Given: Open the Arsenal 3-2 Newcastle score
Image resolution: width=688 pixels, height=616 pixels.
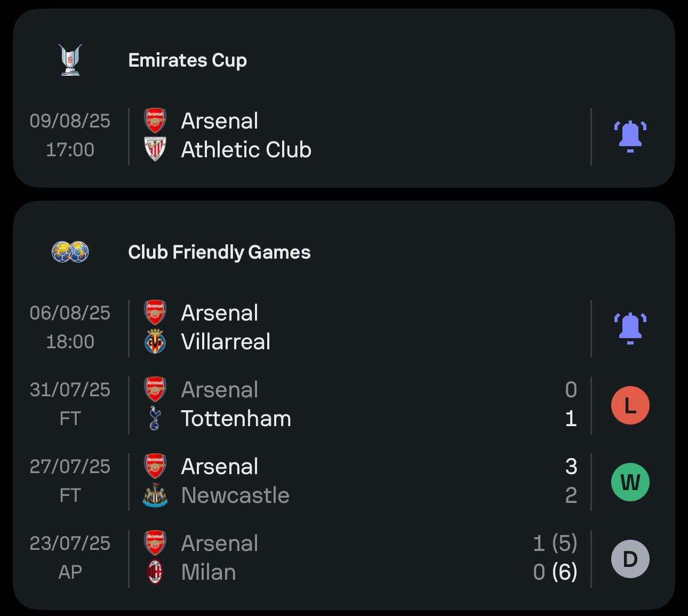Looking at the screenshot, I should pyautogui.click(x=571, y=481).
